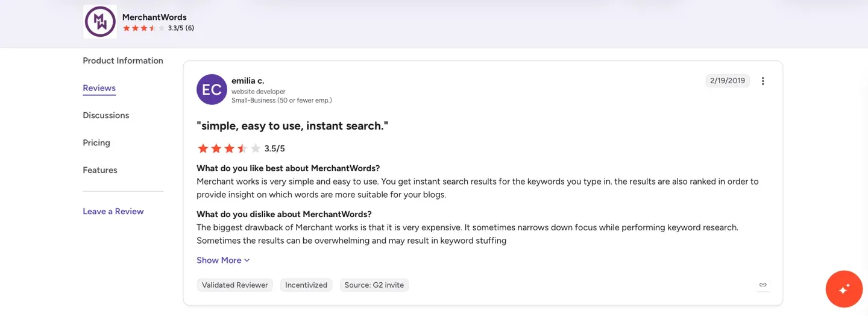Open the three-dot review options menu
The height and width of the screenshot is (316, 868).
tap(763, 81)
